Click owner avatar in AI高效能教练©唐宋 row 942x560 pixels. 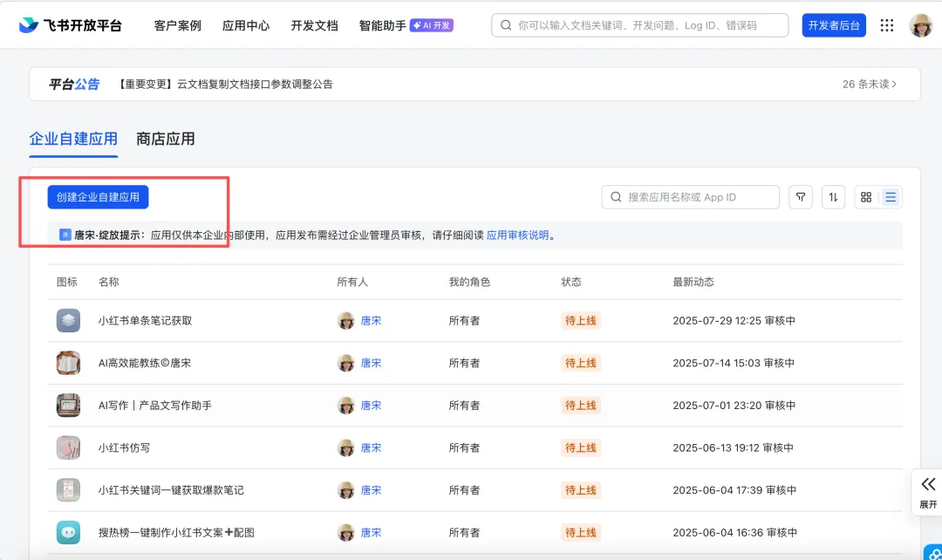coord(346,363)
